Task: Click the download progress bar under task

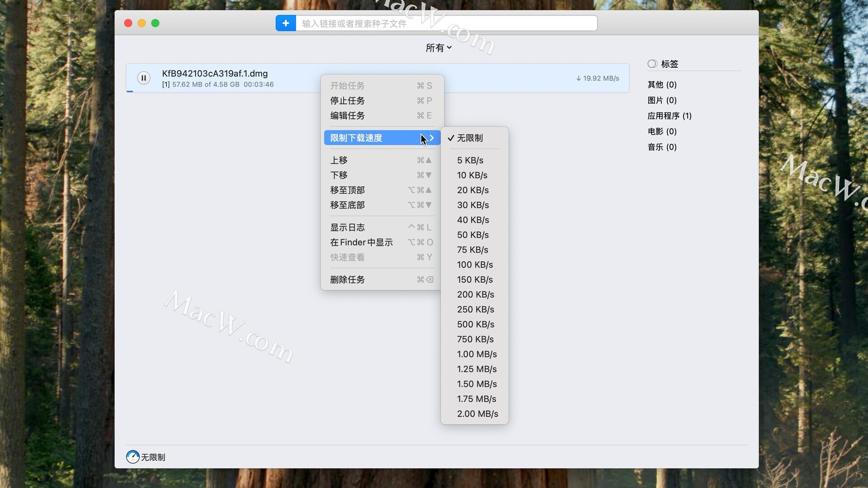Action: coord(130,92)
